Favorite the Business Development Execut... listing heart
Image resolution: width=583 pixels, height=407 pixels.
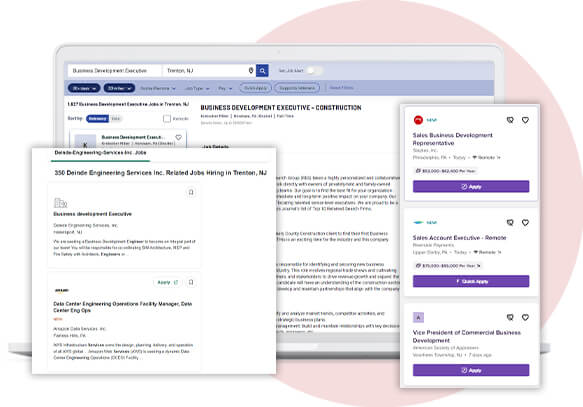pyautogui.click(x=178, y=138)
